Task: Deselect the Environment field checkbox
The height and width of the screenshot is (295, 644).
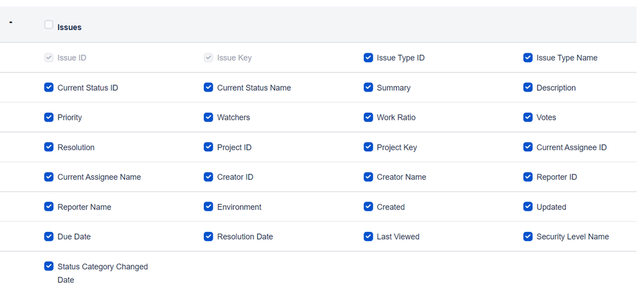Action: (x=208, y=207)
